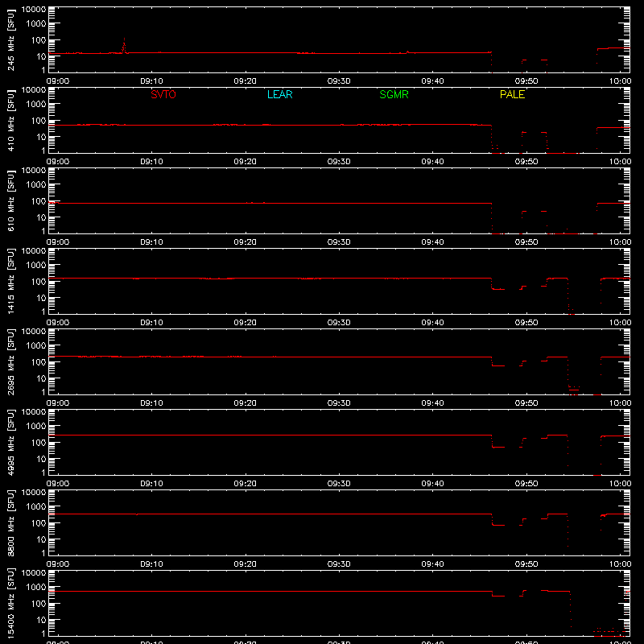
Task: Click the 09:20 tick label under 410 MHz plot
Action: [246, 162]
